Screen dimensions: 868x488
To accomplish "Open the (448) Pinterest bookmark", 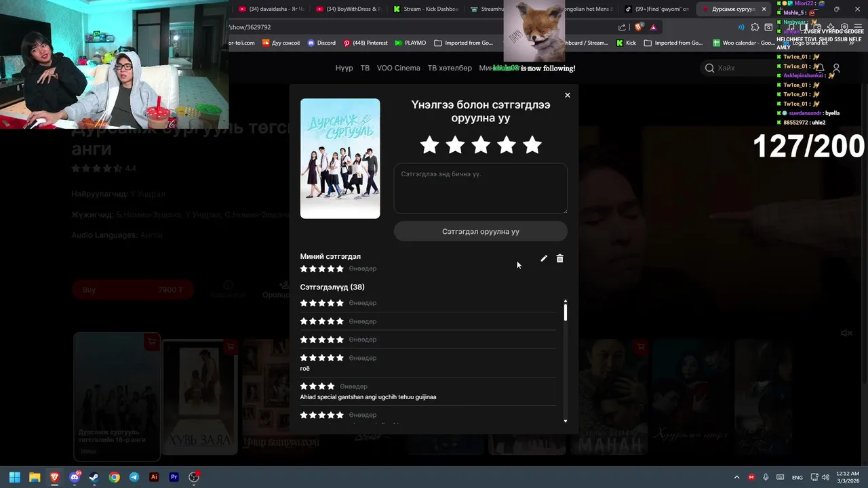I will (x=366, y=43).
